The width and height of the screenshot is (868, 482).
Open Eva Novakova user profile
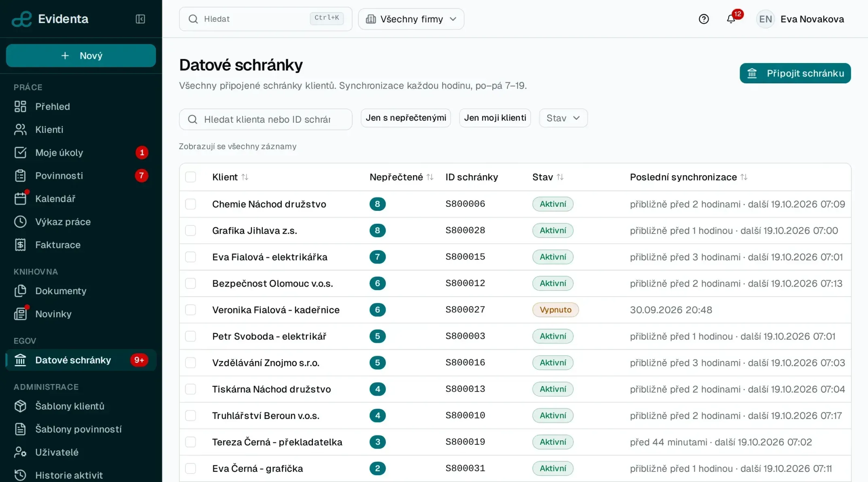(x=800, y=19)
